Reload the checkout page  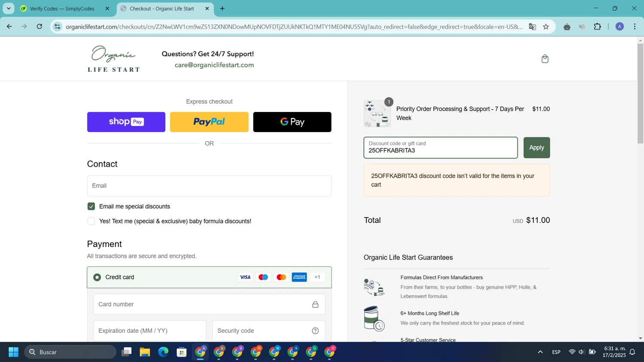click(x=39, y=27)
